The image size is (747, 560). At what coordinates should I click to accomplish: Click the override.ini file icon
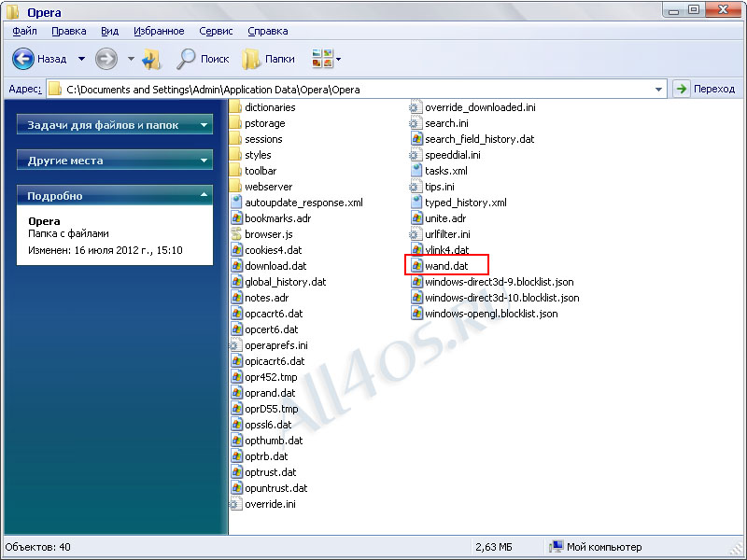pos(235,504)
